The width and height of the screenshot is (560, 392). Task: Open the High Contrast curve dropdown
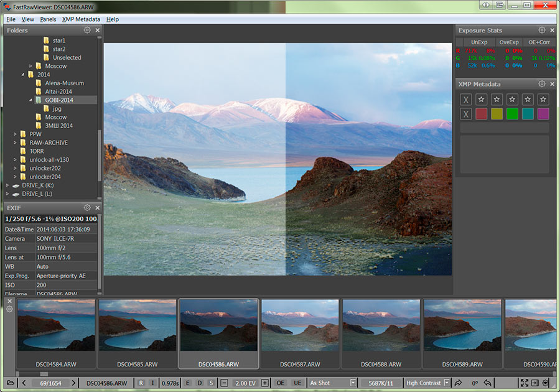click(446, 383)
